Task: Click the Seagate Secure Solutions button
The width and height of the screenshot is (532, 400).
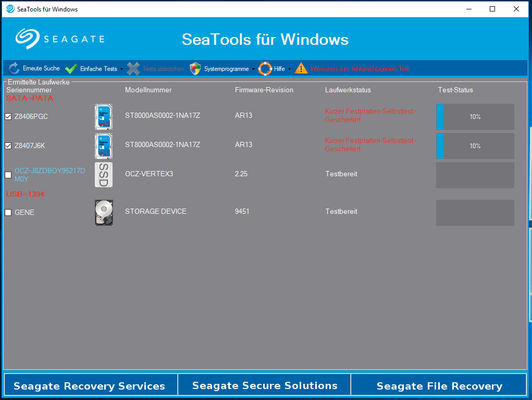Action: (x=264, y=384)
